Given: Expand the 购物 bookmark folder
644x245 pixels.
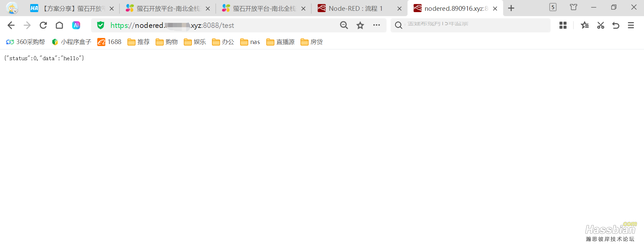Looking at the screenshot, I should pos(167,42).
